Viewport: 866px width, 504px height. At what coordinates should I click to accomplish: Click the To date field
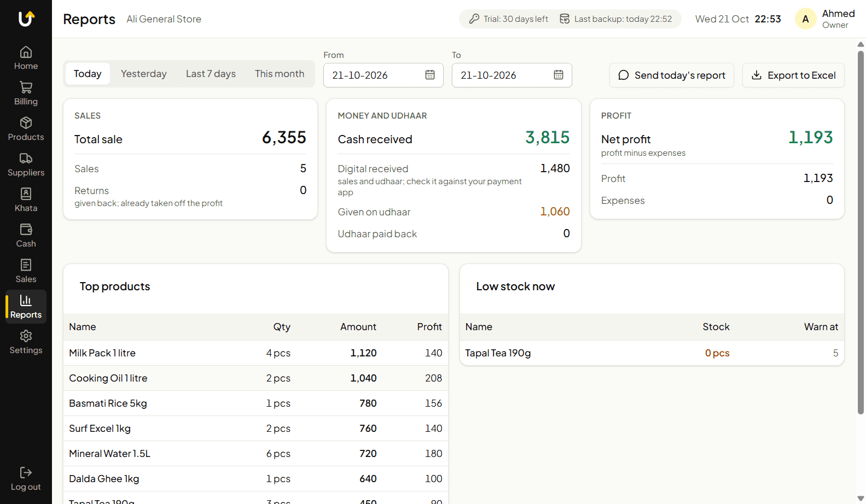pyautogui.click(x=512, y=75)
